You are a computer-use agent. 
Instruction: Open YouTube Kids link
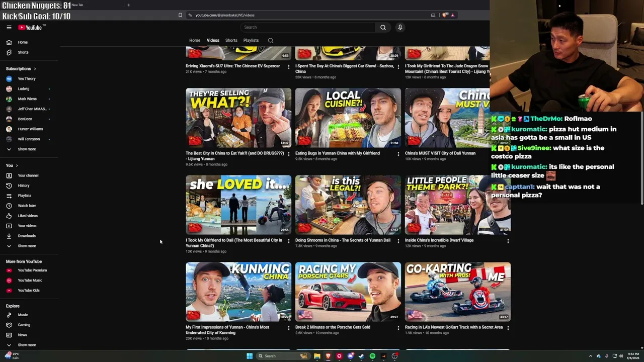[30, 291]
